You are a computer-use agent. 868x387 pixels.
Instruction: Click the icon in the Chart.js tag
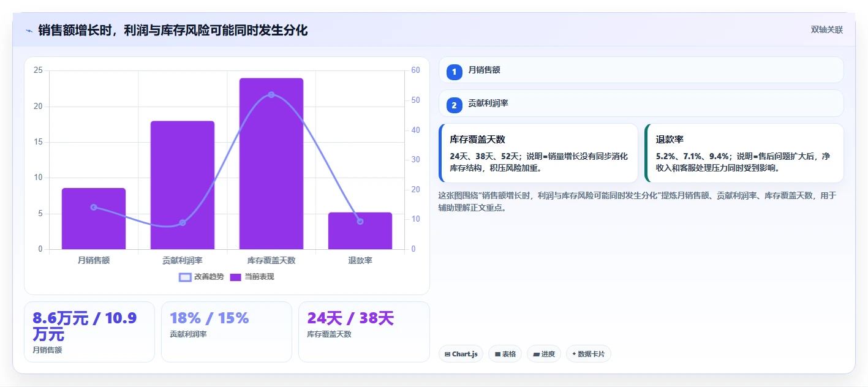click(x=448, y=354)
